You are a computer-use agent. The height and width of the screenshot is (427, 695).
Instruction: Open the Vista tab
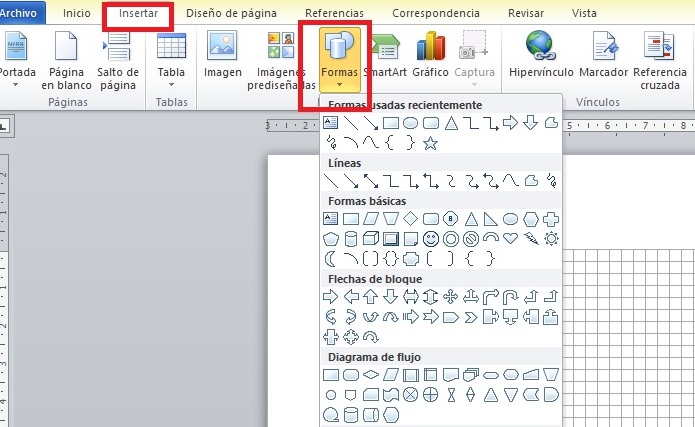point(584,13)
